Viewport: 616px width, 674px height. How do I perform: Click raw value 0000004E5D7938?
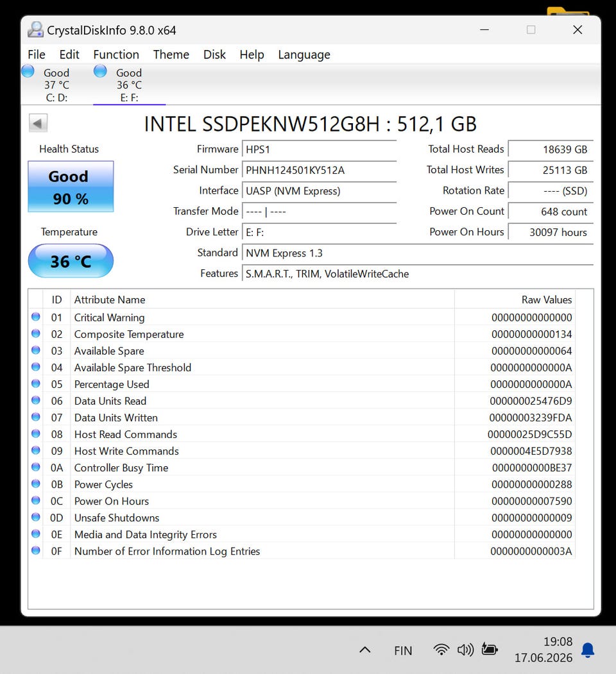[x=531, y=451]
